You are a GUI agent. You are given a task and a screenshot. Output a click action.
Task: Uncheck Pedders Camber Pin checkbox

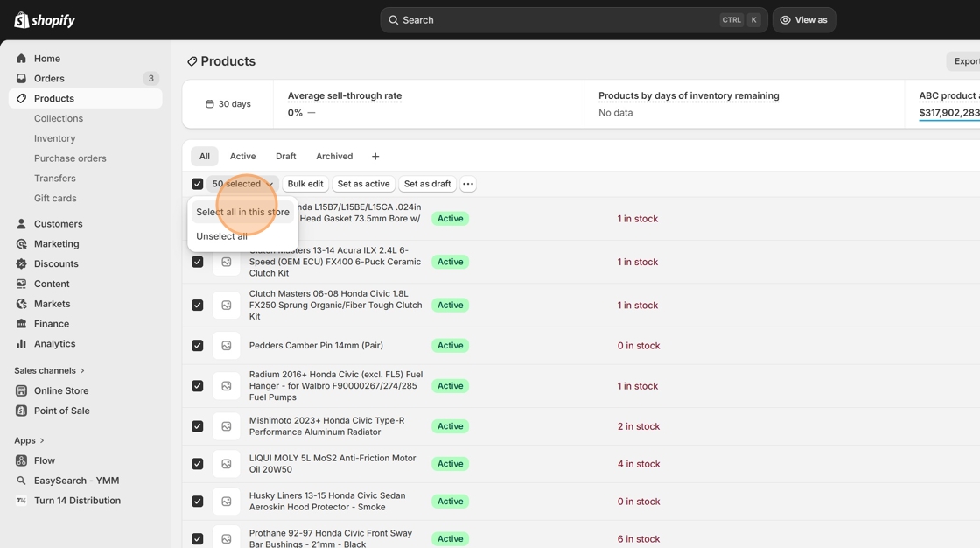[x=198, y=345]
